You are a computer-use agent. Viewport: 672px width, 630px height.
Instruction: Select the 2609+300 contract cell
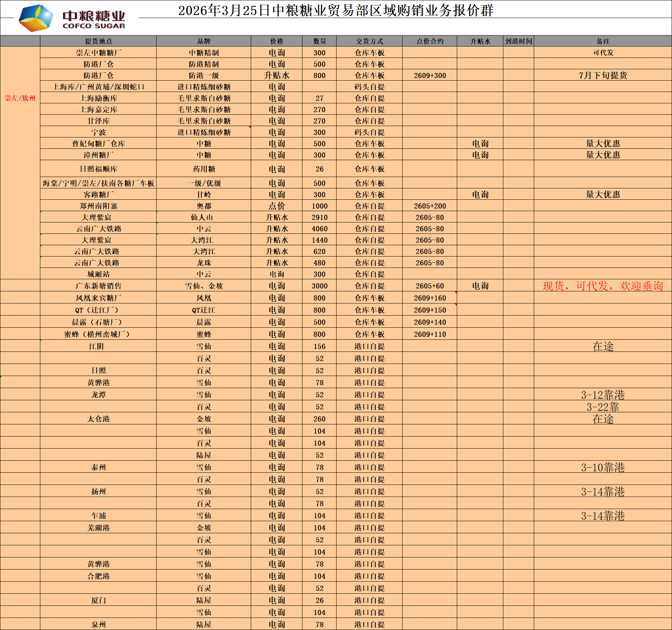click(x=430, y=75)
